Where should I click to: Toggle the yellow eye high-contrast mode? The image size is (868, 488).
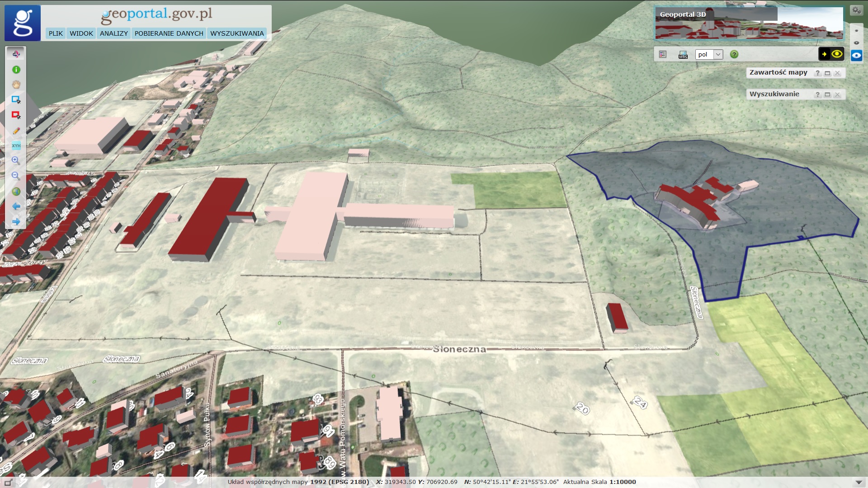coord(837,54)
